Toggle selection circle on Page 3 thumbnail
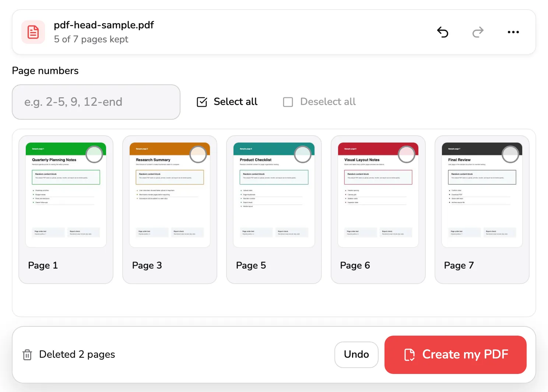548x392 pixels. coord(198,154)
